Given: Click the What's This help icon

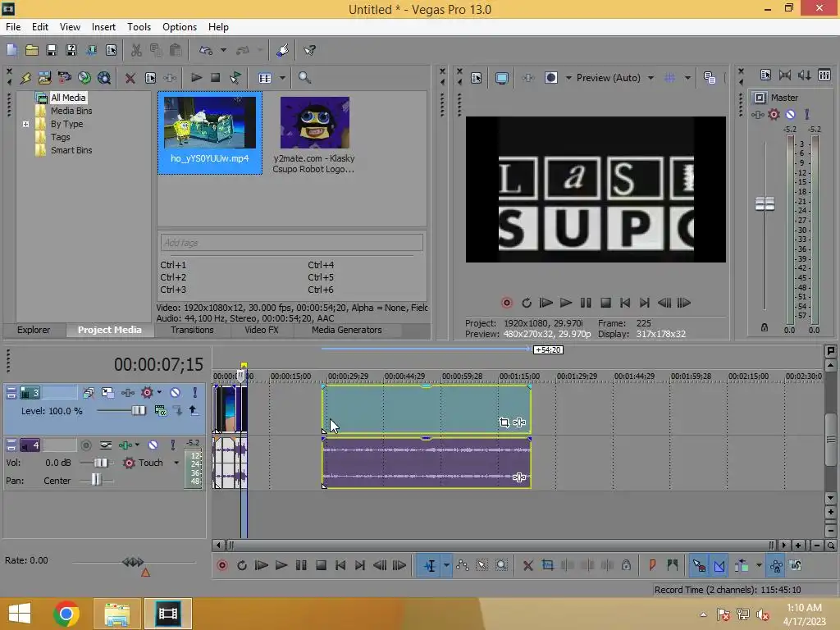Looking at the screenshot, I should [309, 50].
